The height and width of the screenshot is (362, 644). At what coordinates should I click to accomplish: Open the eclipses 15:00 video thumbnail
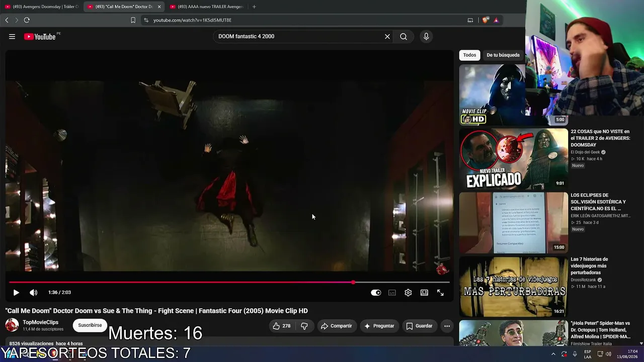coord(514,223)
